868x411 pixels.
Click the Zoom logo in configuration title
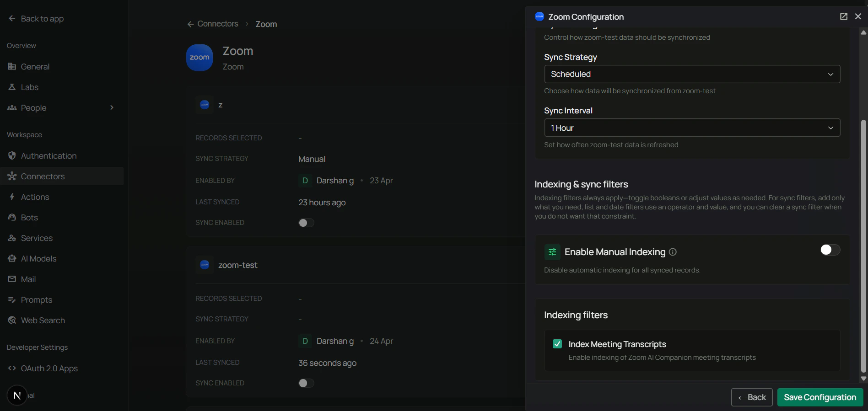coord(539,16)
